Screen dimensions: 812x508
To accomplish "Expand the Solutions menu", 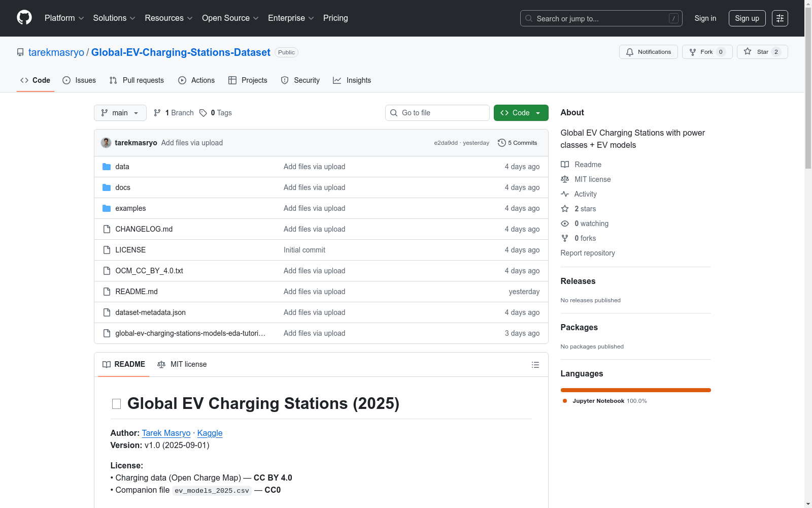I will (114, 18).
